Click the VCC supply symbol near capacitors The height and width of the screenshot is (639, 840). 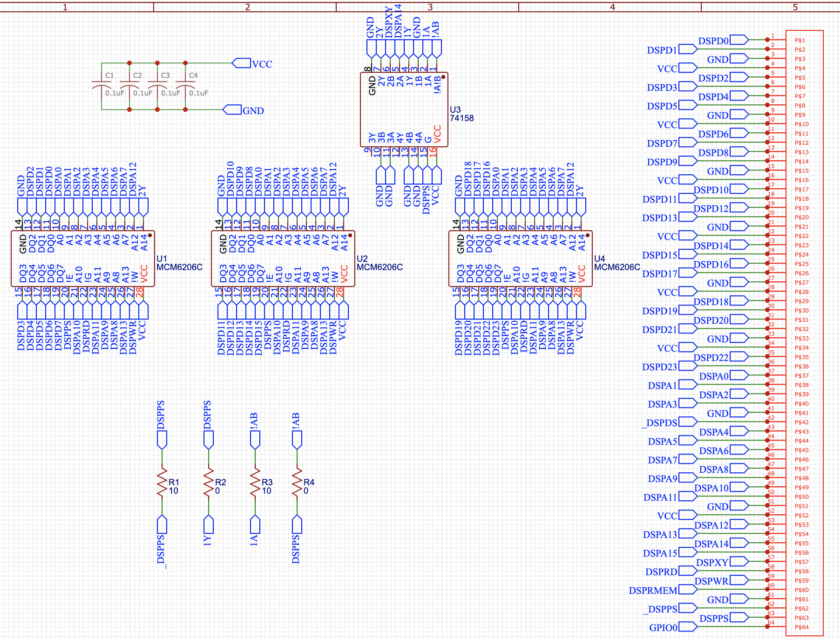(x=242, y=63)
